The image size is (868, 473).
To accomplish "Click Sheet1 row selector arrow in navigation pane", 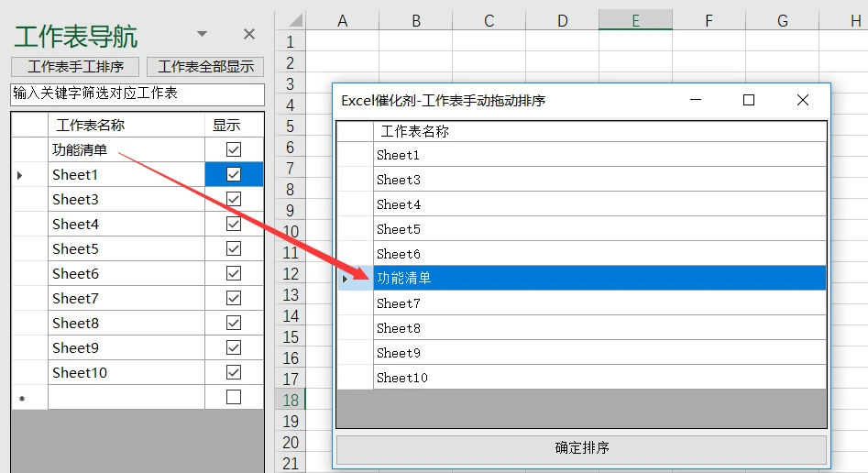I will point(29,175).
